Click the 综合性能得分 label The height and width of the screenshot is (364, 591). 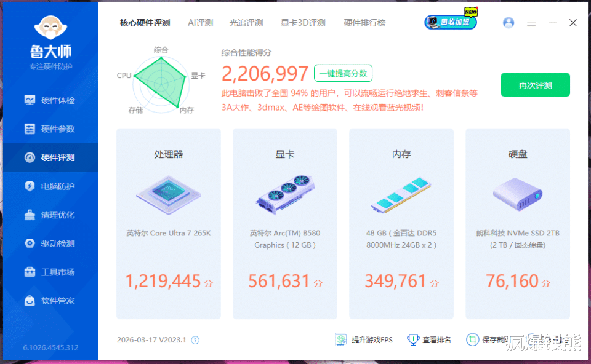(x=246, y=52)
